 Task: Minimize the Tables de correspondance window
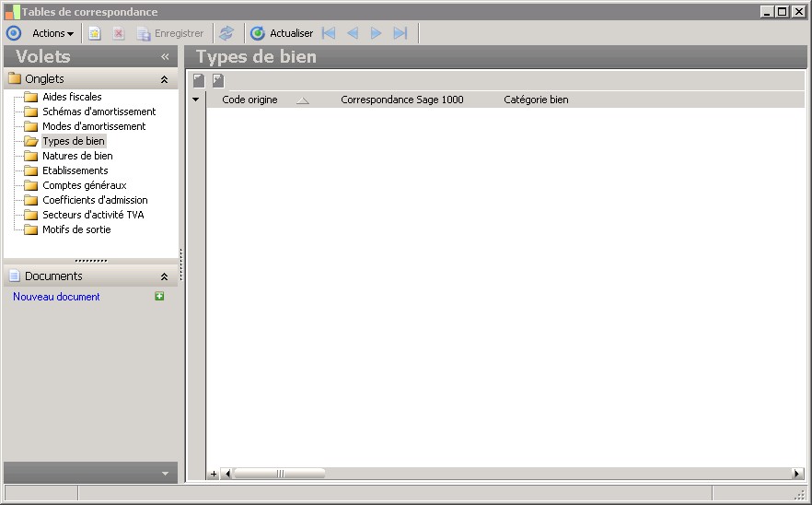pos(768,11)
